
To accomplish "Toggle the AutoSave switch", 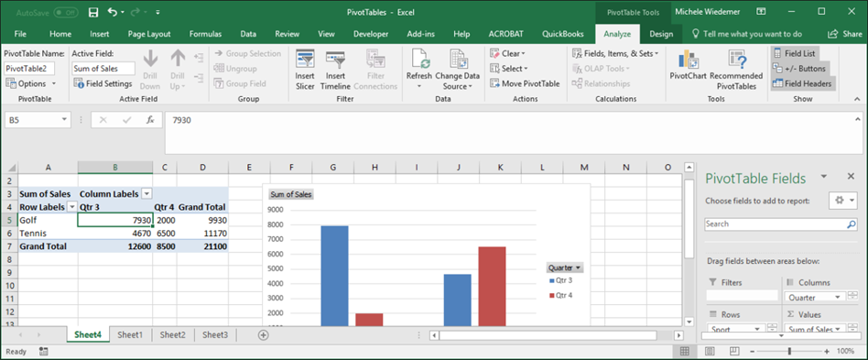I will (66, 12).
